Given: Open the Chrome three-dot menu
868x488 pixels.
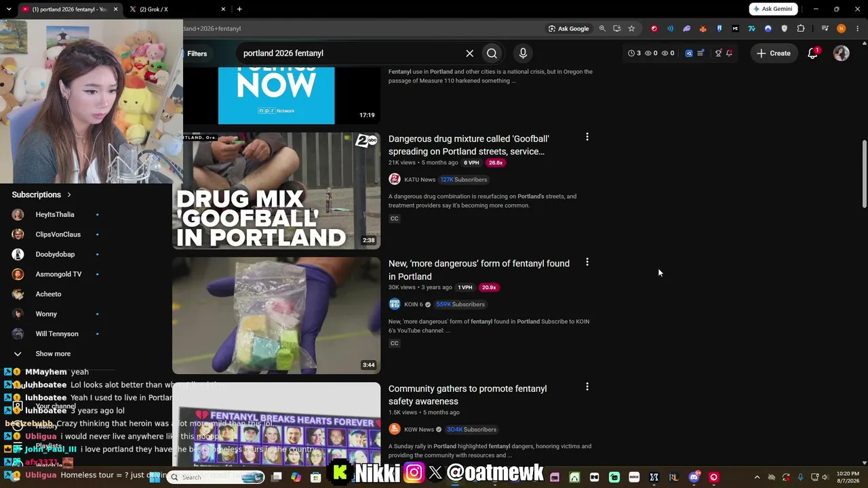Looking at the screenshot, I should pos(858,28).
